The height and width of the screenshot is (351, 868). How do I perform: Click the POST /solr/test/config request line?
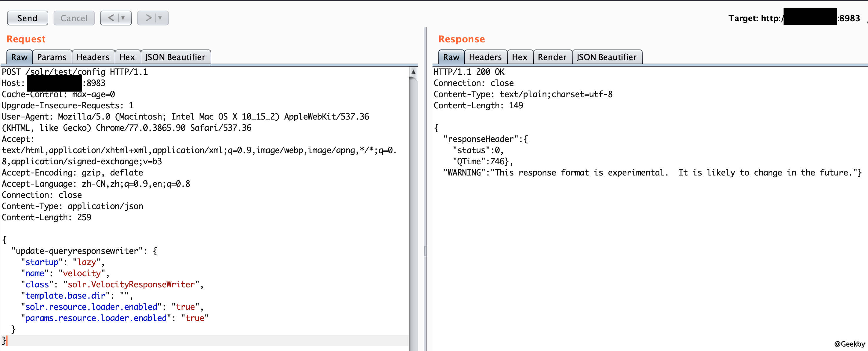pos(75,72)
